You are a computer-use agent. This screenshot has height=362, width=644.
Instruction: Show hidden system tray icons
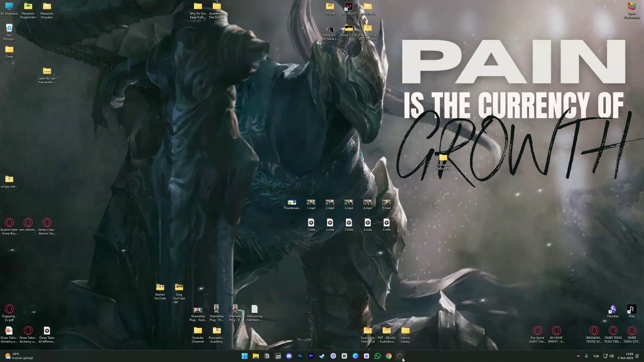click(x=578, y=356)
